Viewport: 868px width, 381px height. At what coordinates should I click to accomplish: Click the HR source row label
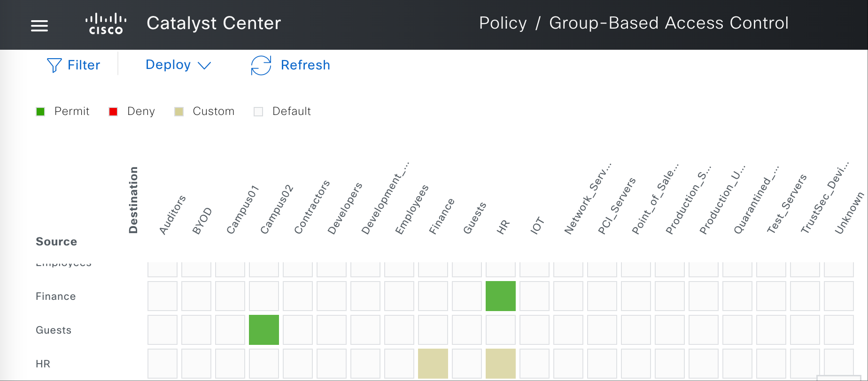tap(43, 364)
